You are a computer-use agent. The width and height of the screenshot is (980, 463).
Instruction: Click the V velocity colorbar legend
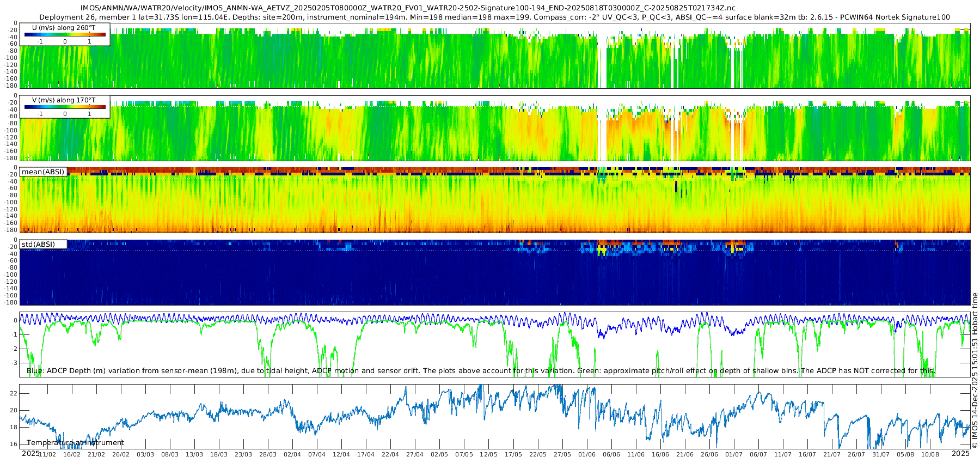click(x=65, y=107)
